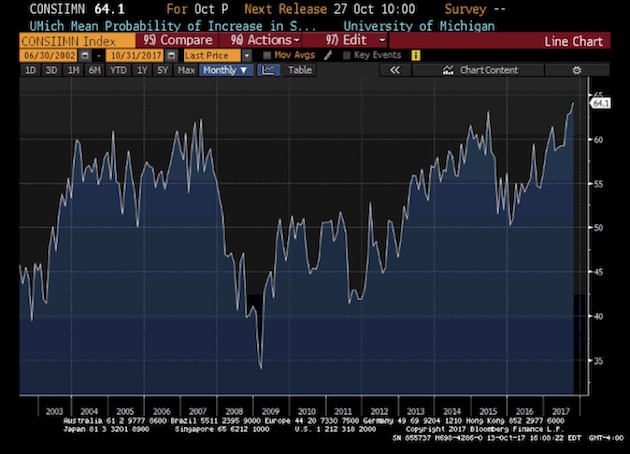Enable the Key Events checkbox
Screen dimensions: 630x454
pyautogui.click(x=347, y=55)
